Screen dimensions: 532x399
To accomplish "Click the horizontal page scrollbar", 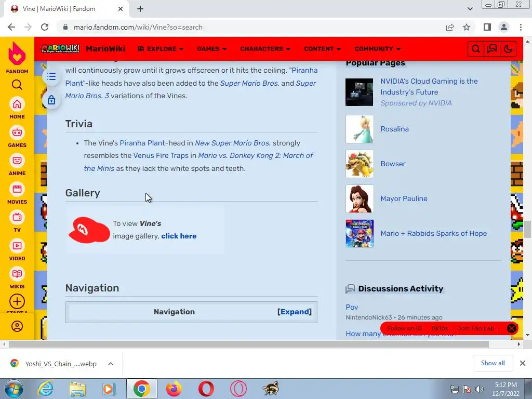I will coord(248,344).
